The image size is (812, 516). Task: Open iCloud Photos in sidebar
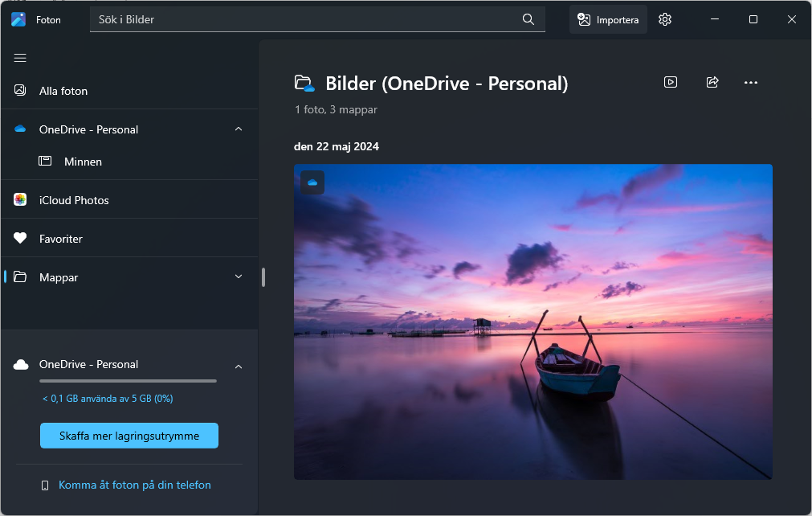point(74,200)
